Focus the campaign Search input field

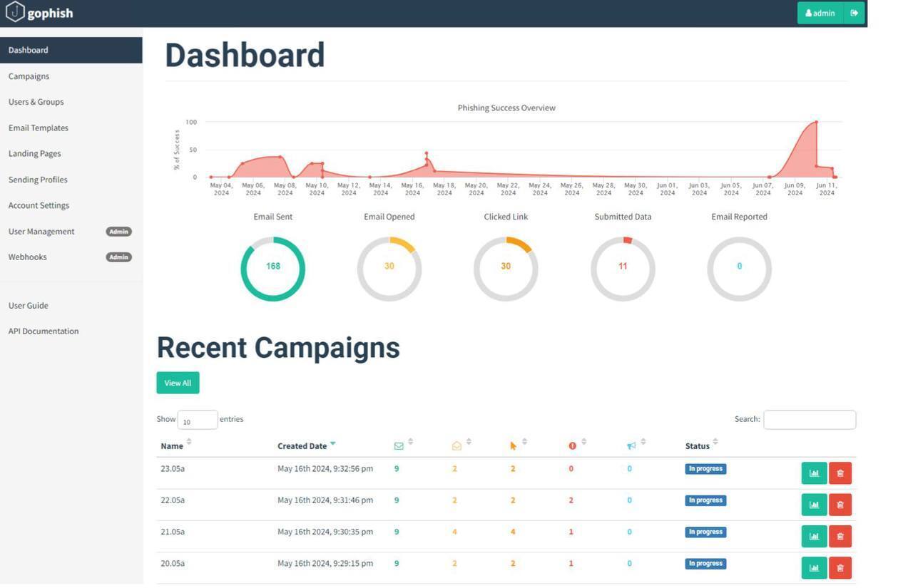click(809, 420)
